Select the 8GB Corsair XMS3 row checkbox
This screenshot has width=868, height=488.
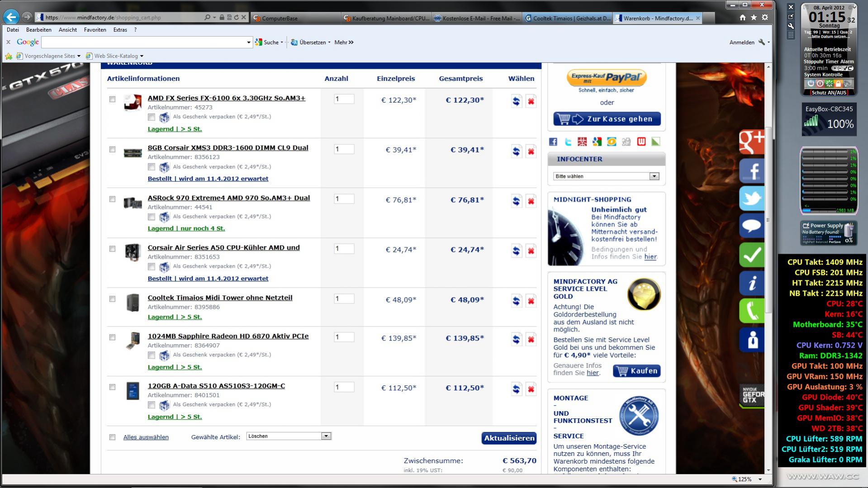(112, 149)
